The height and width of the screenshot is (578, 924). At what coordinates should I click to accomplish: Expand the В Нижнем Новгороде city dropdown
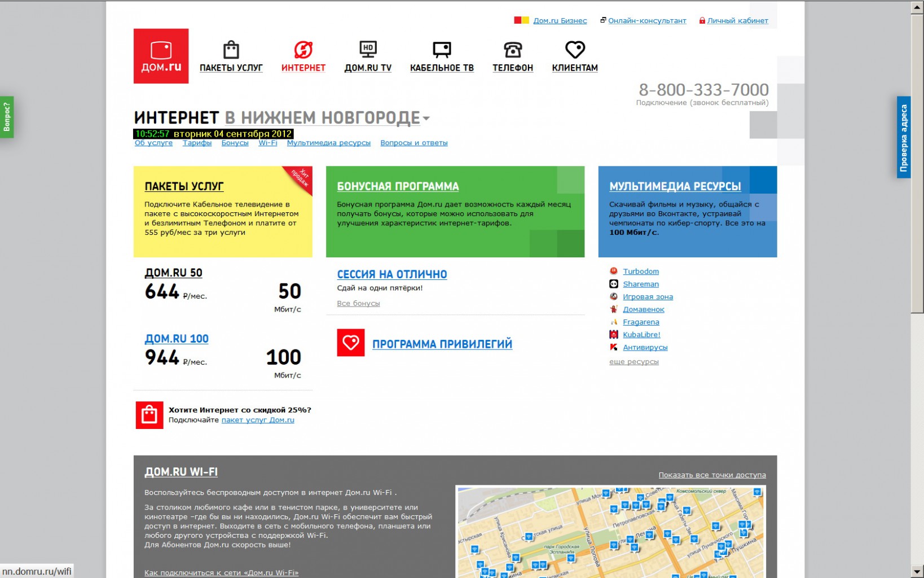pos(327,117)
